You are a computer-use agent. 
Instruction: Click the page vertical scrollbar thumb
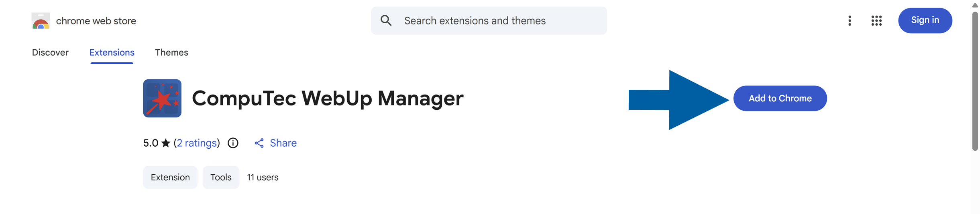(x=975, y=81)
